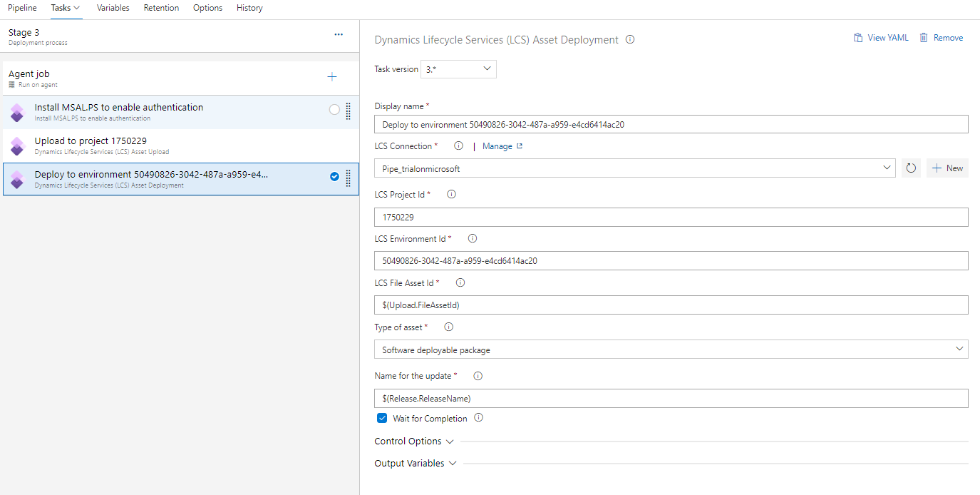The height and width of the screenshot is (495, 980).
Task: Click info icon next to task title
Action: tap(630, 40)
